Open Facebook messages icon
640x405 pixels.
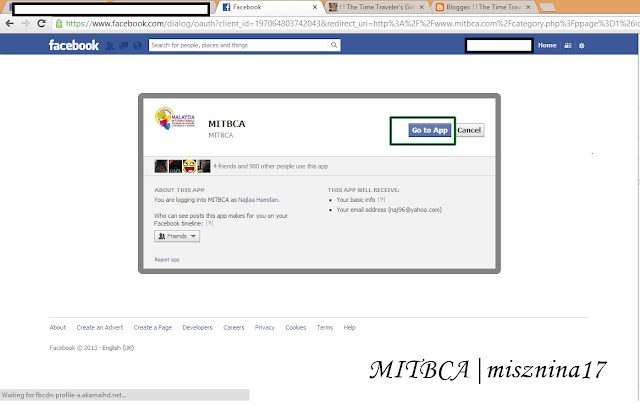tap(124, 45)
